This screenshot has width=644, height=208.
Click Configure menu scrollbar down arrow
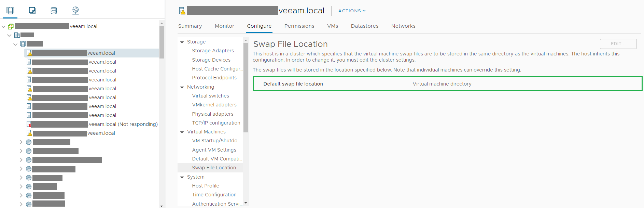246,203
